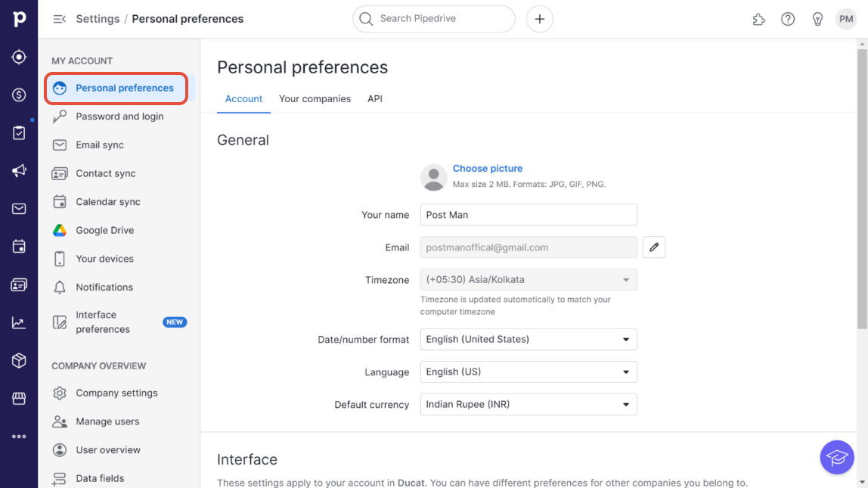Image resolution: width=868 pixels, height=488 pixels.
Task: Click the Sales Assistant lightbulb icon
Action: 817,19
